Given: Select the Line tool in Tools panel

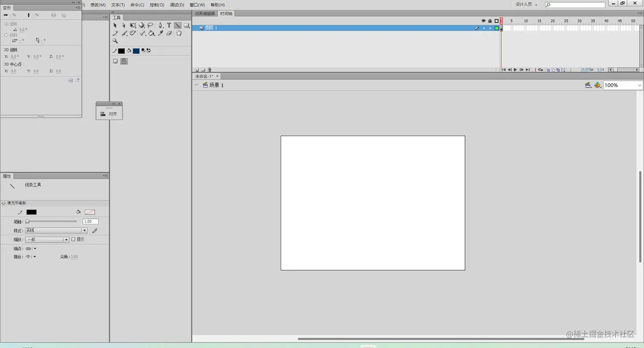Looking at the screenshot, I should (178, 26).
